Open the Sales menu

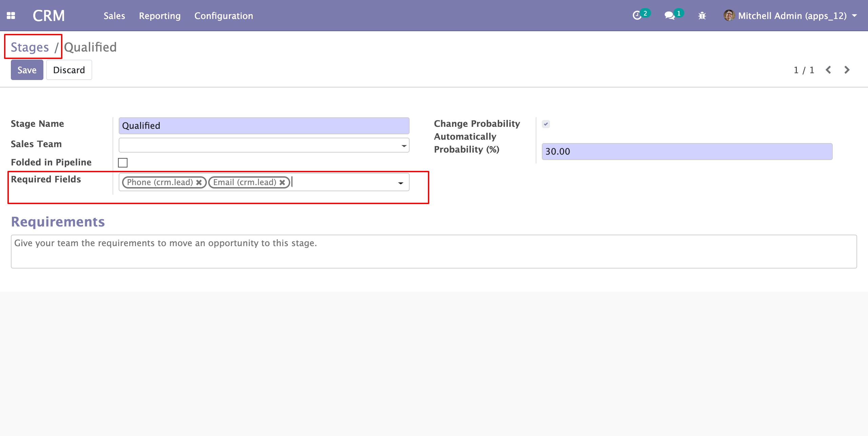click(x=114, y=16)
